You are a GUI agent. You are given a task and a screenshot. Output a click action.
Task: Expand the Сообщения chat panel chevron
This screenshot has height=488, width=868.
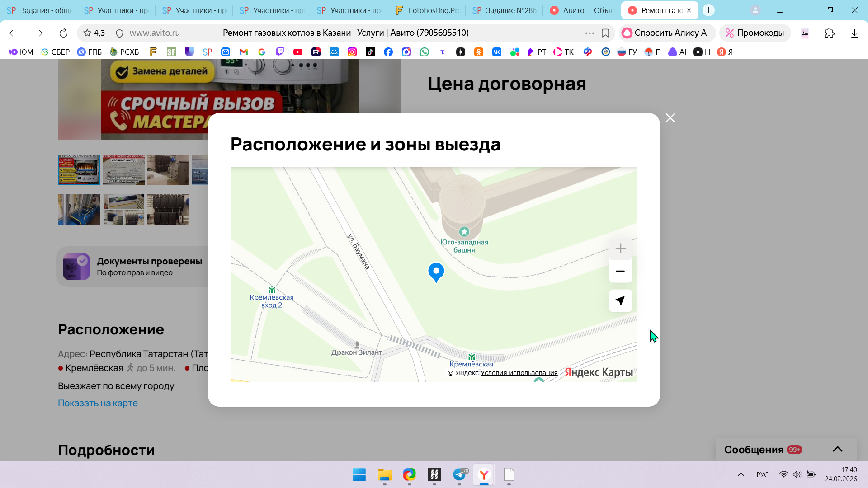[x=837, y=449]
